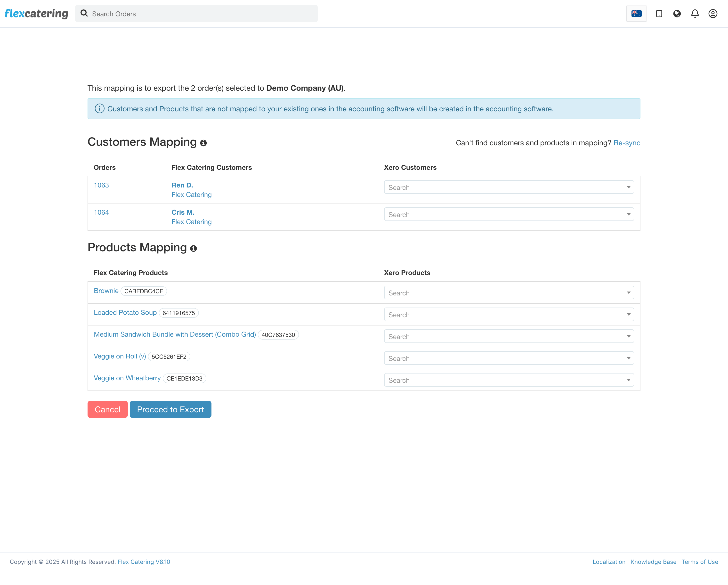Open the tablet device icon

659,14
